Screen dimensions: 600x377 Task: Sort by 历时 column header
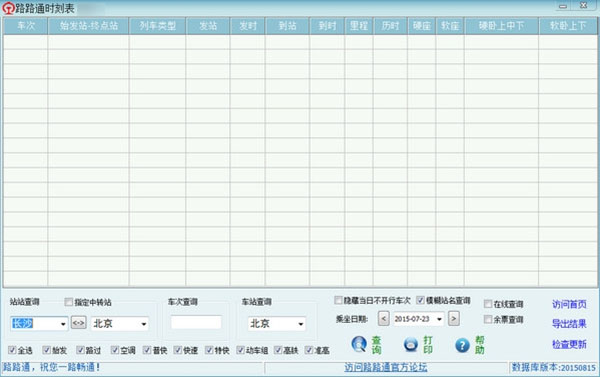pos(390,26)
